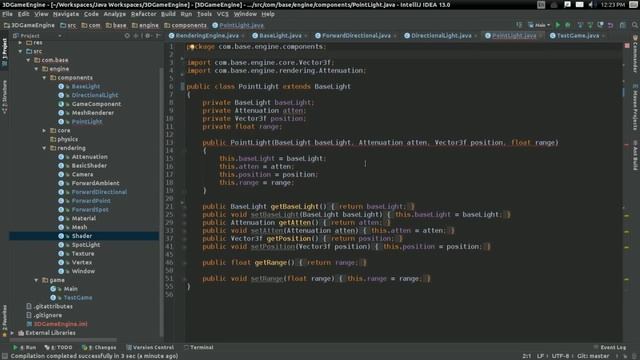Open the Version Control tool window
640x360 pixels.
pos(150,347)
